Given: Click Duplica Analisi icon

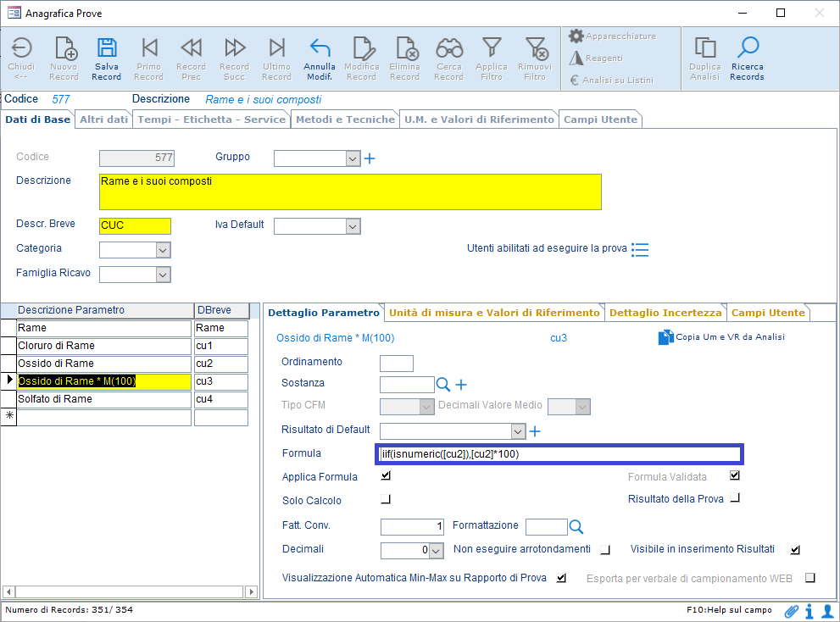Looking at the screenshot, I should (x=705, y=48).
